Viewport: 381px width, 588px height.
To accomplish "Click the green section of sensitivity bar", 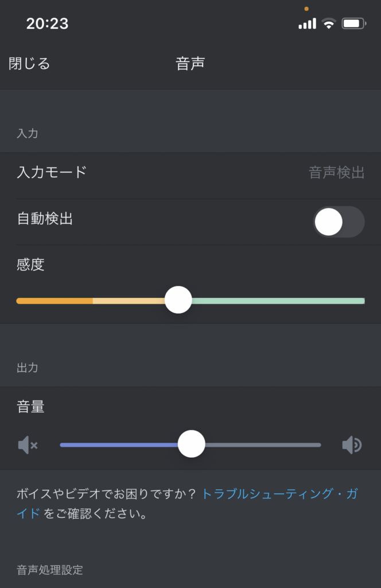I will tap(278, 301).
